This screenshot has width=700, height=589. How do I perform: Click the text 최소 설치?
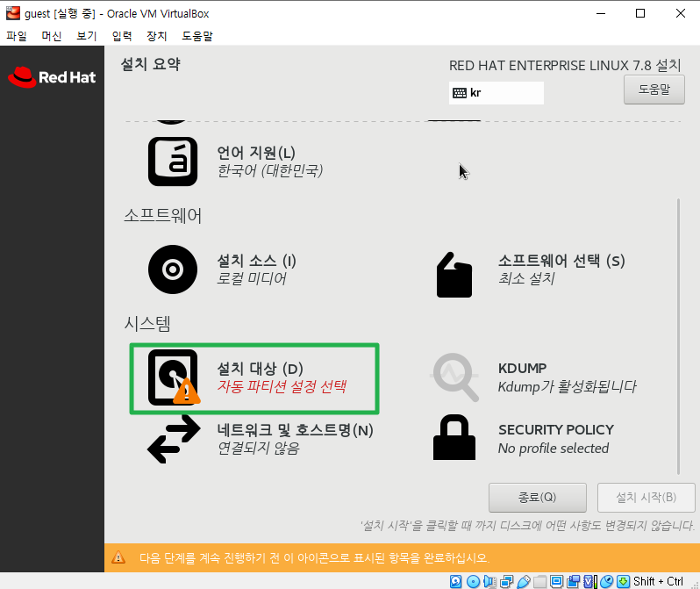pos(526,278)
